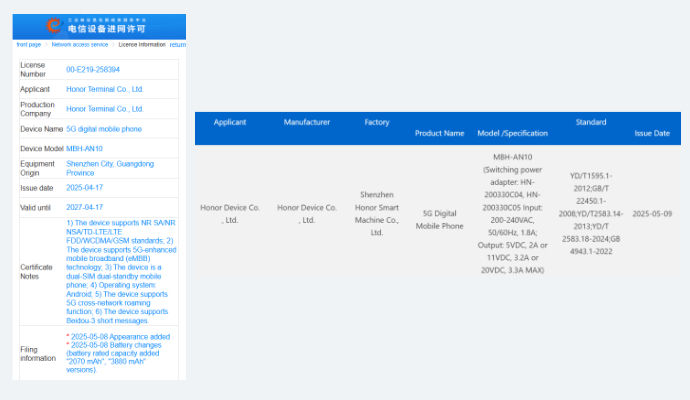Click the 'return' link
The height and width of the screenshot is (400, 690).
177,45
